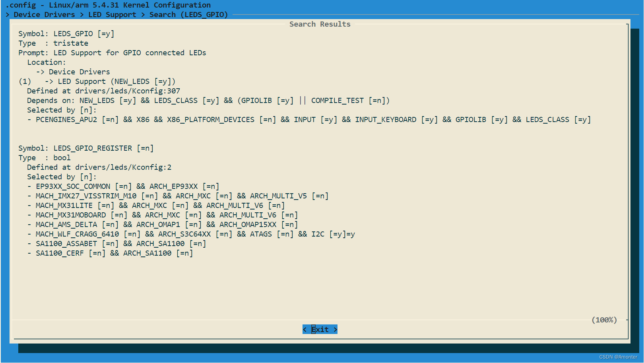Click the Search Results title bar
This screenshot has height=363, width=644.
[x=320, y=24]
